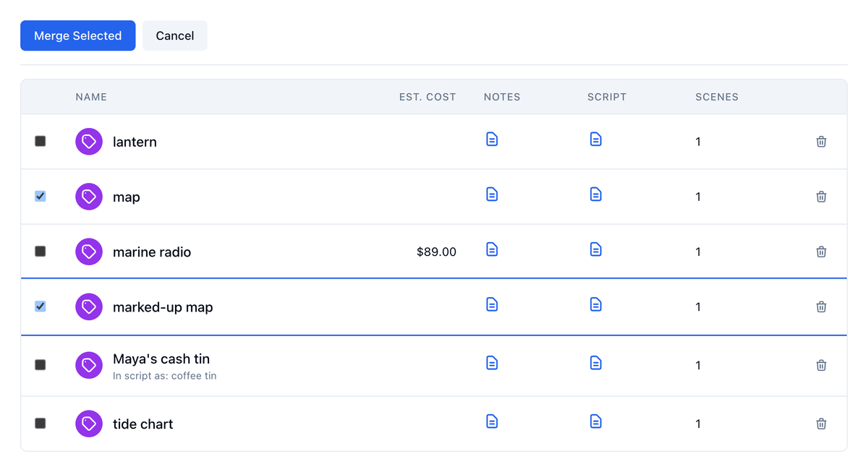Viewport: 868px width, 472px height.
Task: Click the Cancel button
Action: pyautogui.click(x=175, y=35)
